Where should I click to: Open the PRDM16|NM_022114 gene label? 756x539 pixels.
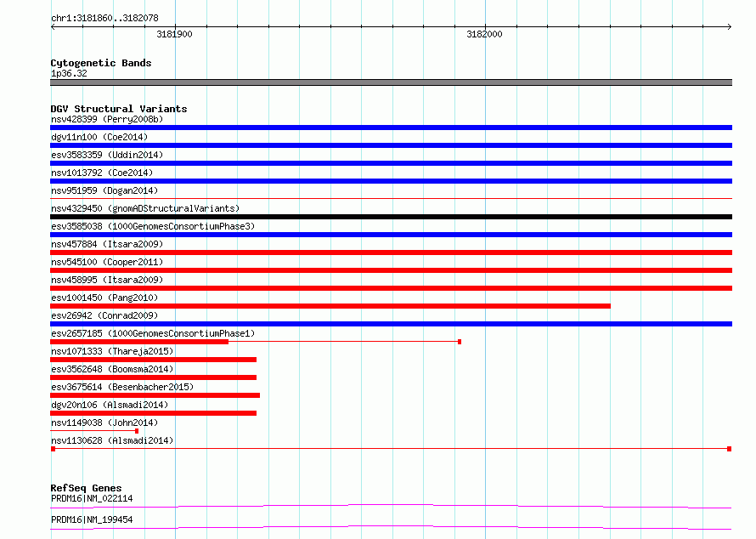pyautogui.click(x=92, y=498)
